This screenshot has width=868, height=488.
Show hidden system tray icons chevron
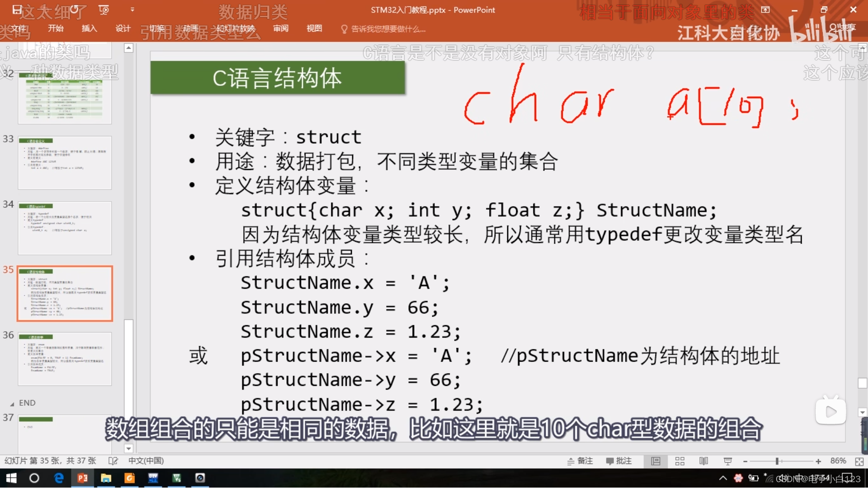(722, 478)
